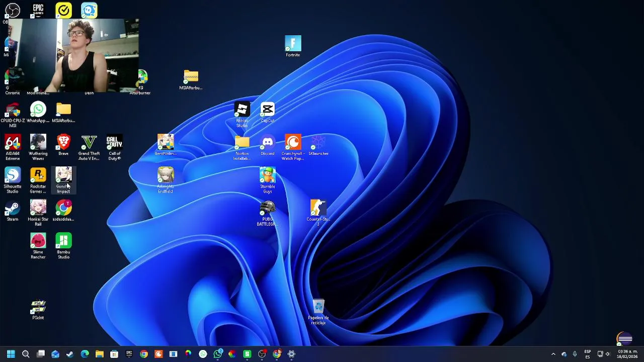This screenshot has width=644, height=362.
Task: Open the volume control in system tray
Action: (608, 354)
